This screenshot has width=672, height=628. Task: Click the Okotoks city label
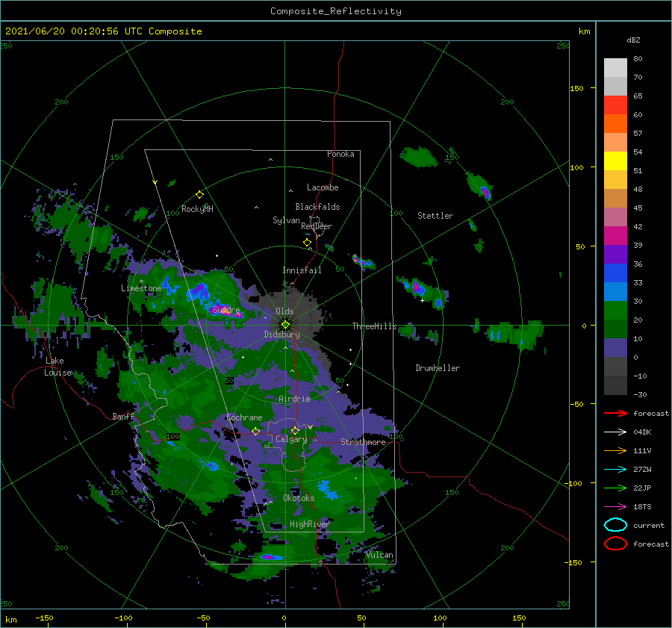click(299, 498)
